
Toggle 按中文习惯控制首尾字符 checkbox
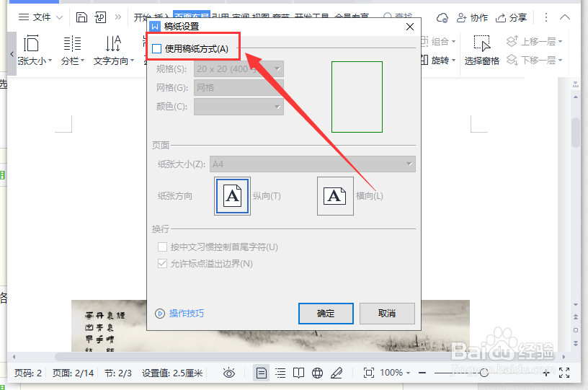coord(162,247)
